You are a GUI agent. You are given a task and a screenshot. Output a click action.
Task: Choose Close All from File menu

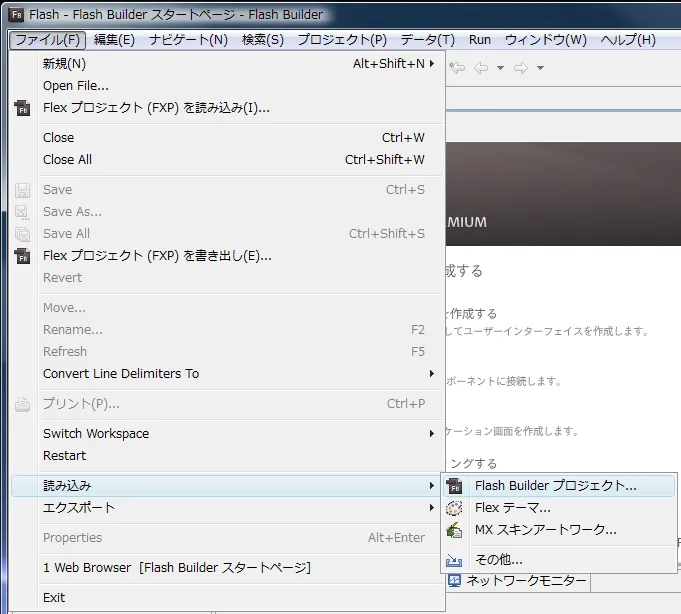coord(228,160)
